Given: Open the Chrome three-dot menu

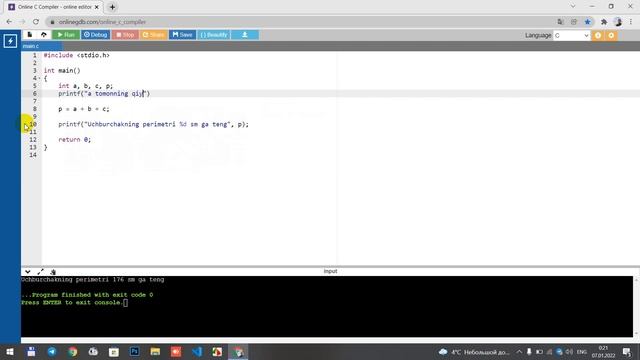Looking at the screenshot, I should point(631,22).
